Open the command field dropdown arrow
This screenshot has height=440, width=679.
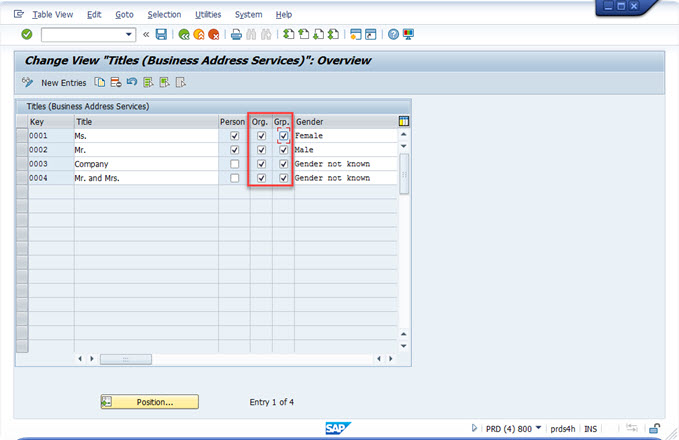click(129, 34)
